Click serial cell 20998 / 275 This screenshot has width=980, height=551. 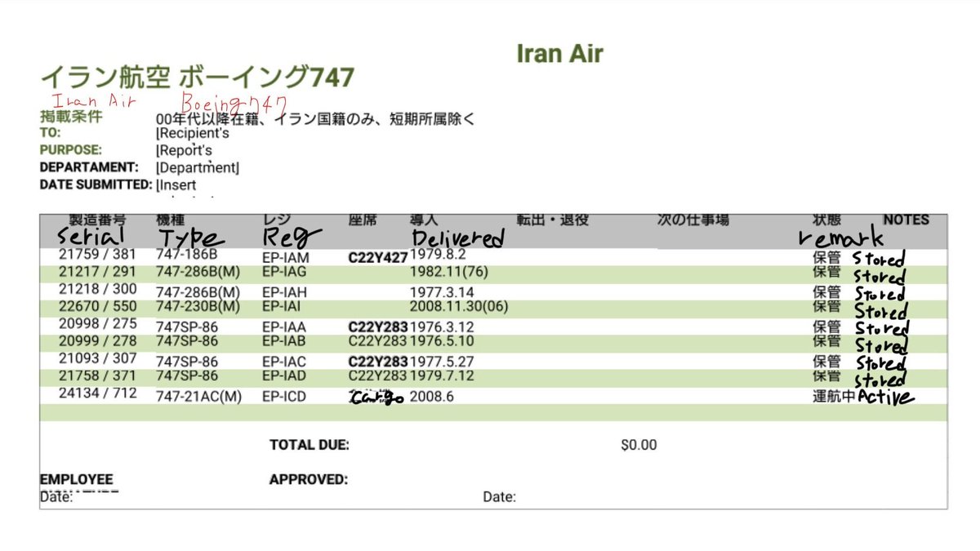98,326
